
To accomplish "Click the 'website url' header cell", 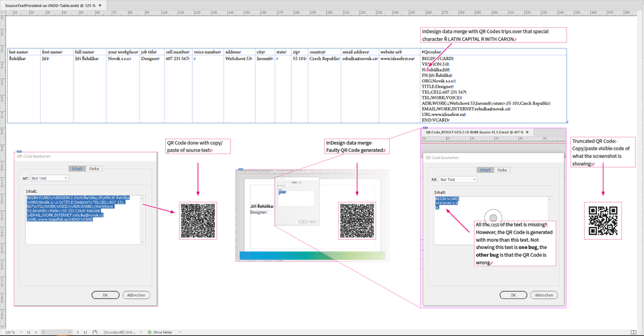I will coord(399,52).
